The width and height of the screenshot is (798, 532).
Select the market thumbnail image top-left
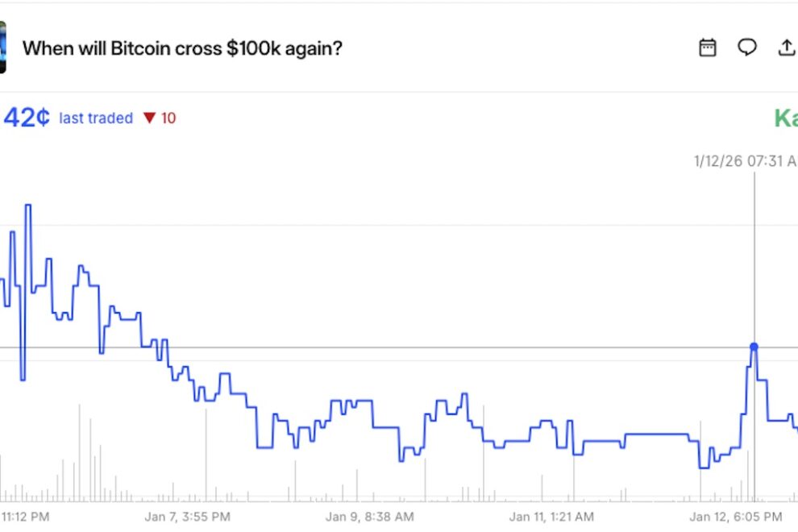tap(4, 48)
